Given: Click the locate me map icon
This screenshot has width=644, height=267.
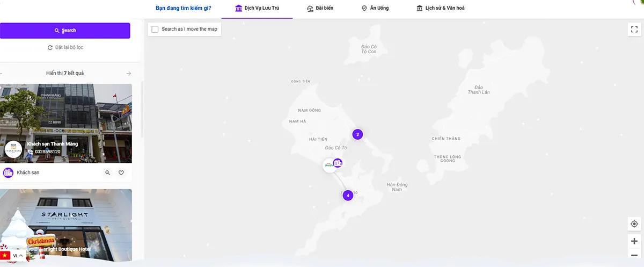Looking at the screenshot, I should click(x=634, y=224).
